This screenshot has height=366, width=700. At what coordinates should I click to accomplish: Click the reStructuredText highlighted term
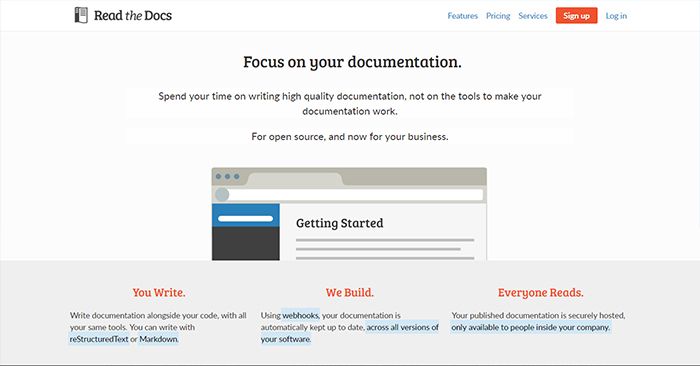click(99, 339)
